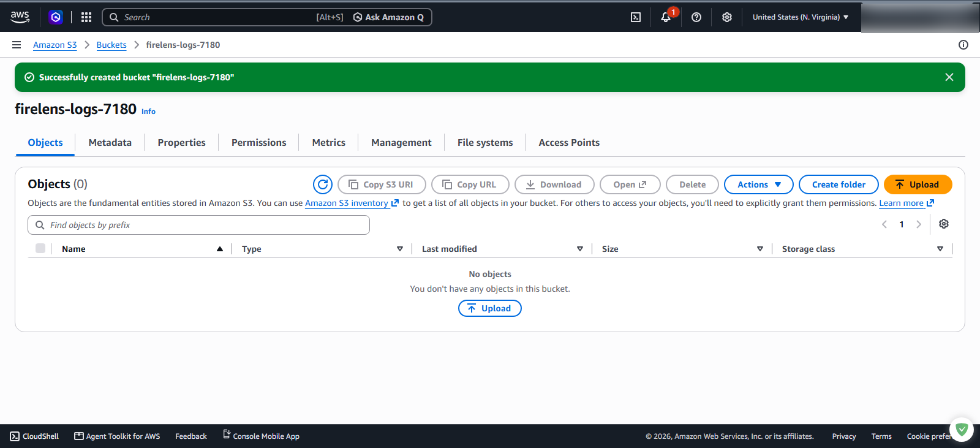Viewport: 980px width, 448px height.
Task: Click the Create folder button
Action: click(839, 184)
